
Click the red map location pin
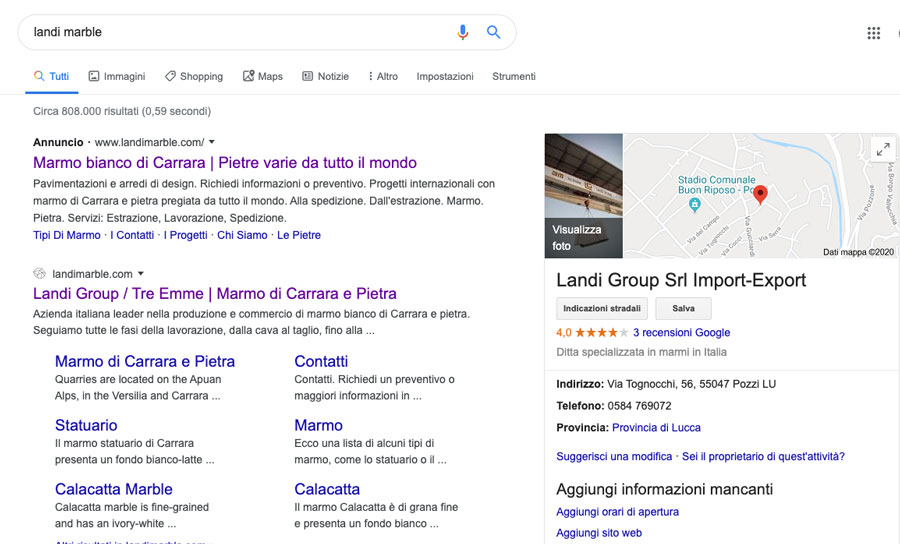pyautogui.click(x=761, y=195)
